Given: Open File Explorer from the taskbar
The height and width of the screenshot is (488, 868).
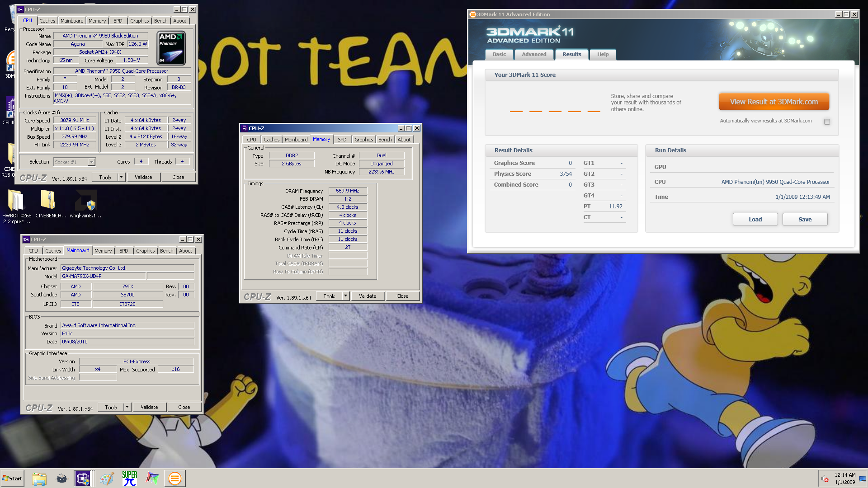Looking at the screenshot, I should click(39, 479).
